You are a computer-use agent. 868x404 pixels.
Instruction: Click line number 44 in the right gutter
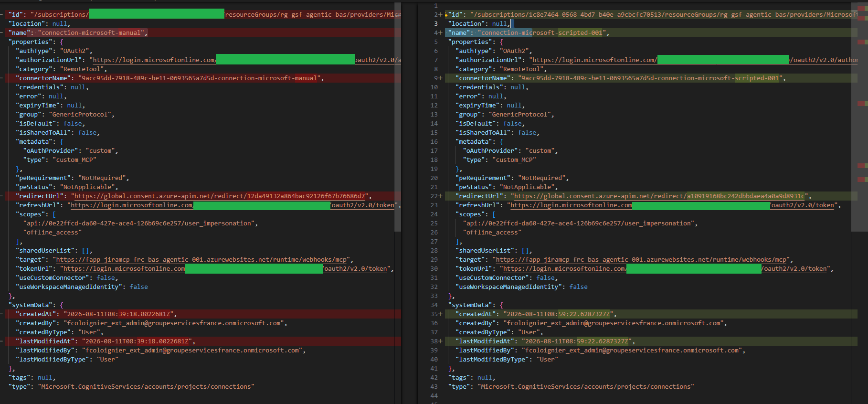[434, 396]
